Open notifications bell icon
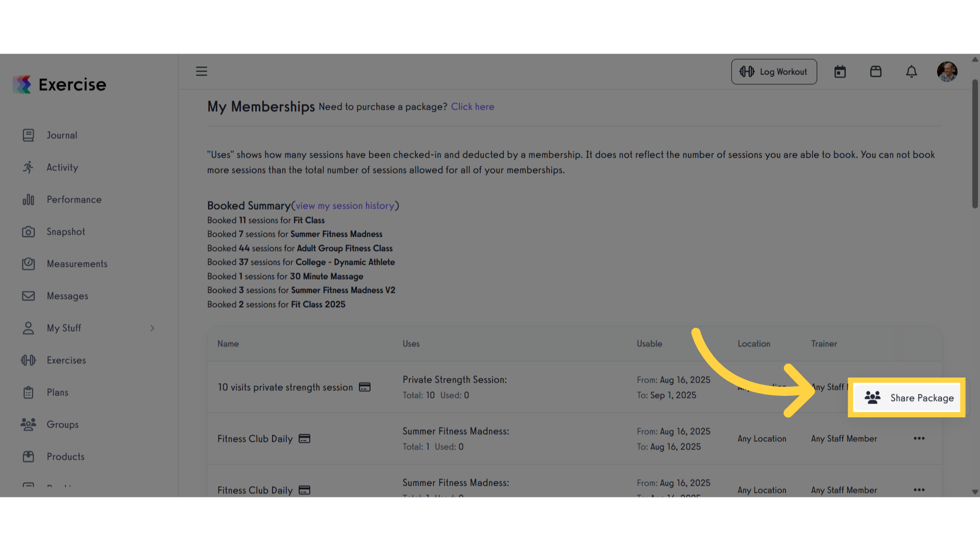980x551 pixels. point(912,72)
